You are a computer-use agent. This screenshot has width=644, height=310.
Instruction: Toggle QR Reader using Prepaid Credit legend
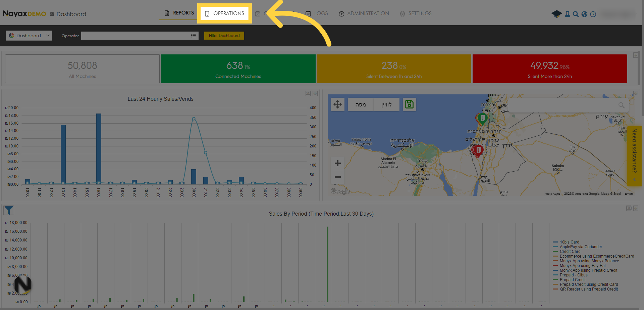(x=585, y=289)
